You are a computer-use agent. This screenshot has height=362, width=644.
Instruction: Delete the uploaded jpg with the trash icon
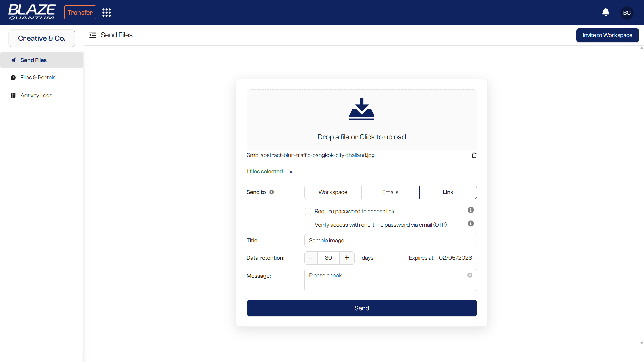click(x=474, y=155)
